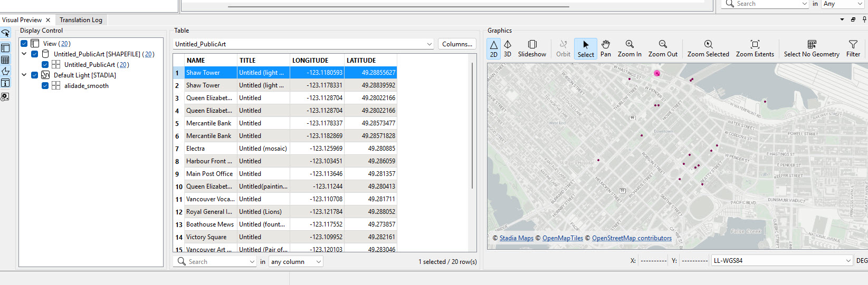868x285 pixels.
Task: Select row number 8 header
Action: point(178,161)
